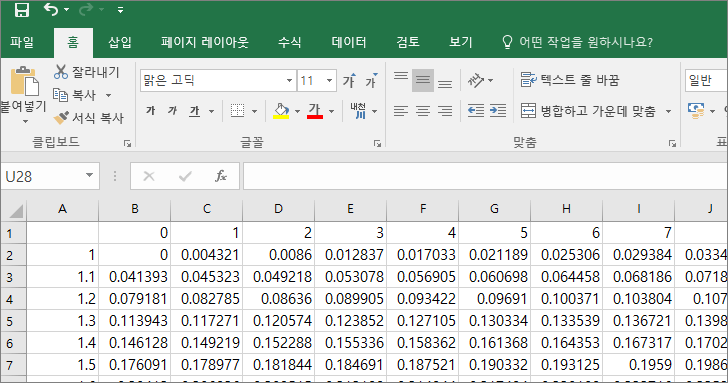Open merge options dropdown arrow
Screen dimensions: 728x383
pos(668,111)
